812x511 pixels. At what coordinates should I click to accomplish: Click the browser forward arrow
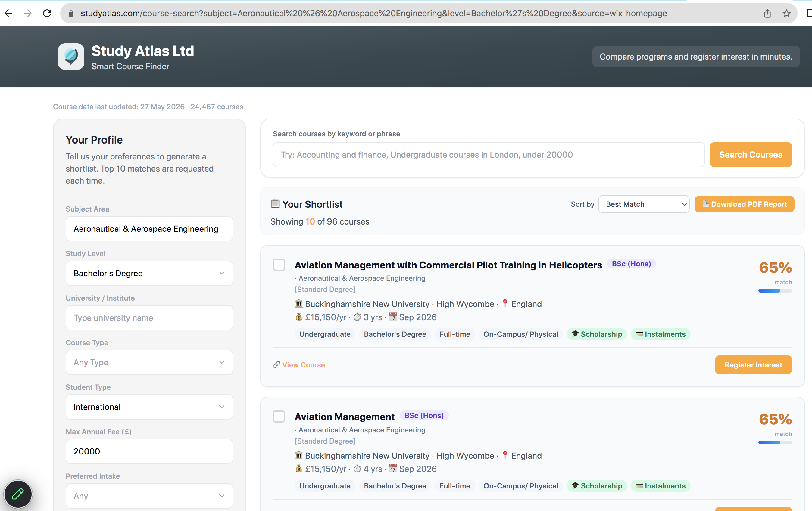[x=28, y=13]
